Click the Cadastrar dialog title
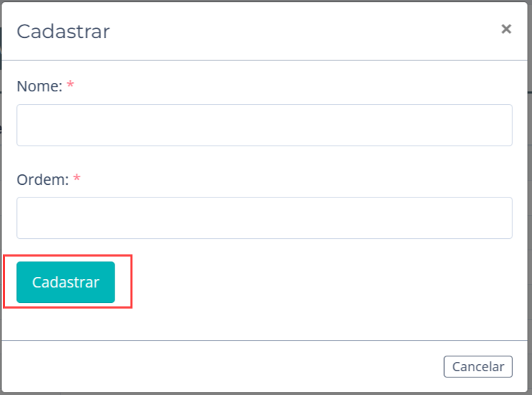532x395 pixels. click(x=63, y=32)
